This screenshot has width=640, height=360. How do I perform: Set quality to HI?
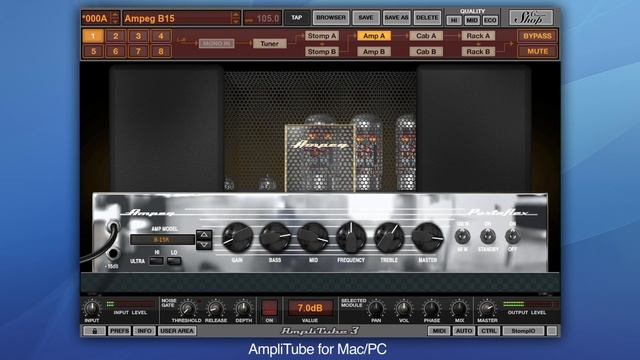pos(454,20)
